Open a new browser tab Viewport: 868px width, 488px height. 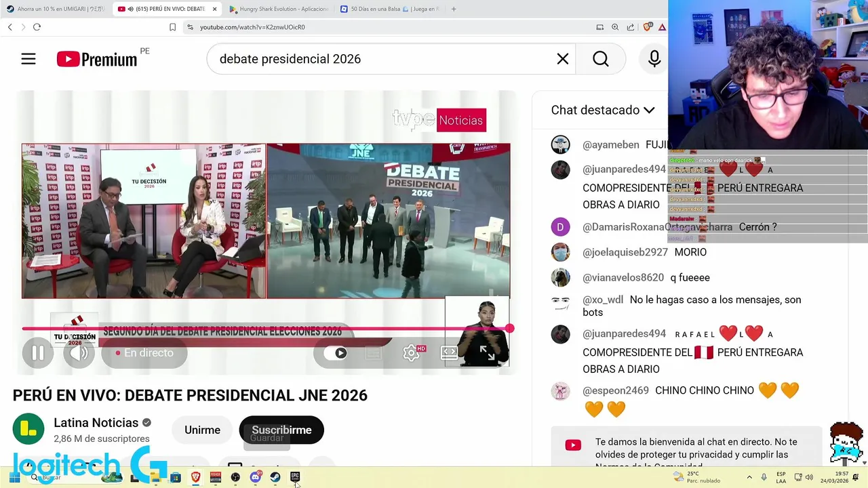coord(454,9)
